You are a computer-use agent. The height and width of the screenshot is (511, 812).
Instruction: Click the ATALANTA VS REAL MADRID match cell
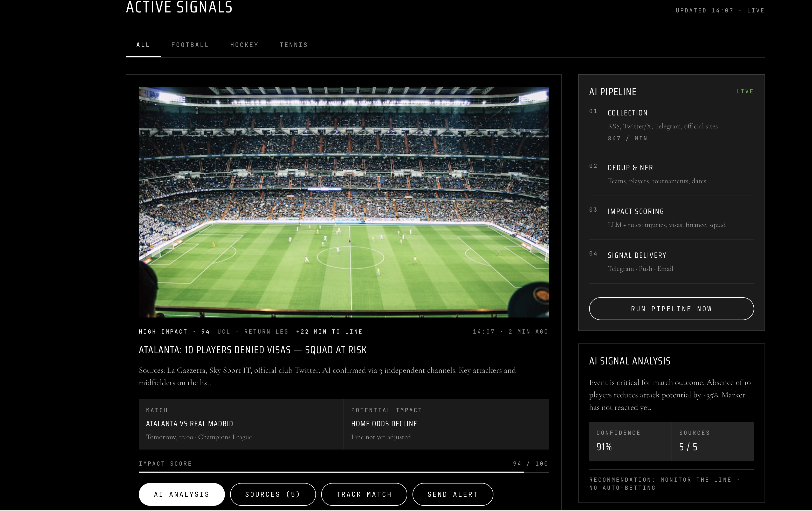coord(241,424)
